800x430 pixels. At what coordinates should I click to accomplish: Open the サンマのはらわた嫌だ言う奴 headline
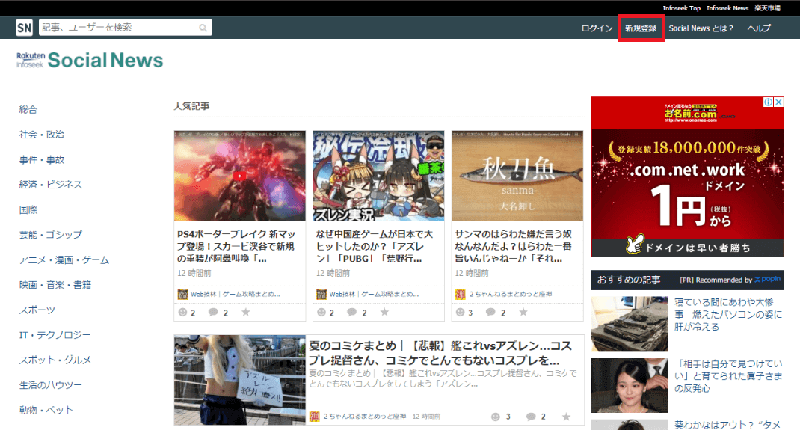(x=513, y=246)
